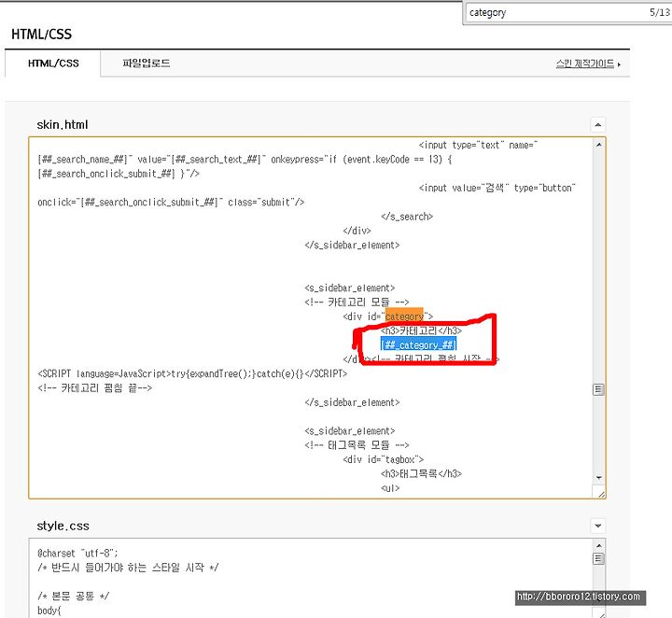Click the expandTree() SCRIPT line
Screen dimensions: 672x618
pyautogui.click(x=192, y=373)
